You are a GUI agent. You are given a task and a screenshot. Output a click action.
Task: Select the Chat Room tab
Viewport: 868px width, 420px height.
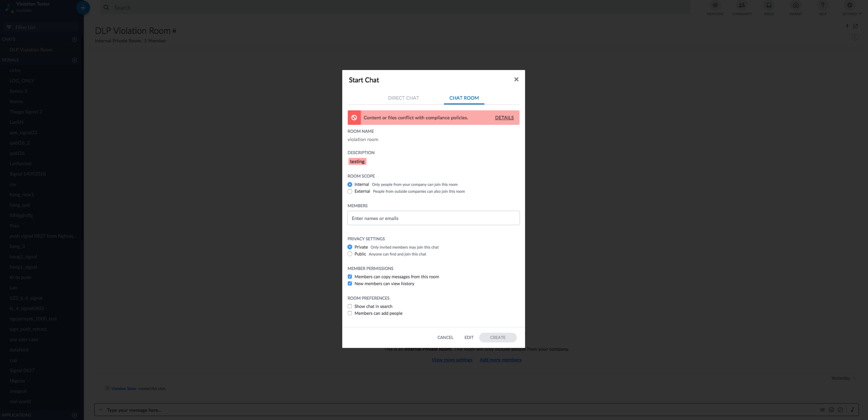[x=464, y=98]
